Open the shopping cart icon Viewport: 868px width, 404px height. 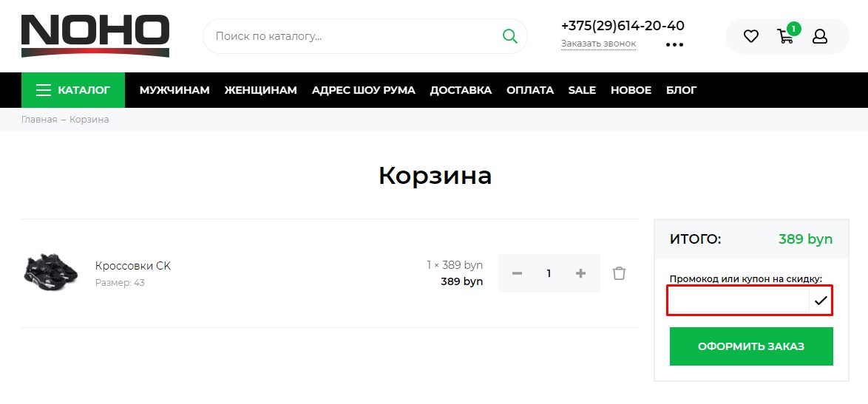[785, 36]
